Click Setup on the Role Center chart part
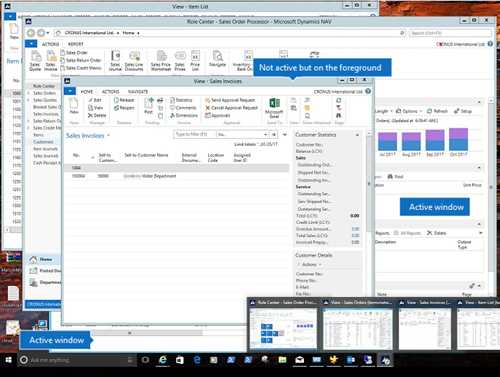This screenshot has width=500, height=377. click(x=463, y=111)
